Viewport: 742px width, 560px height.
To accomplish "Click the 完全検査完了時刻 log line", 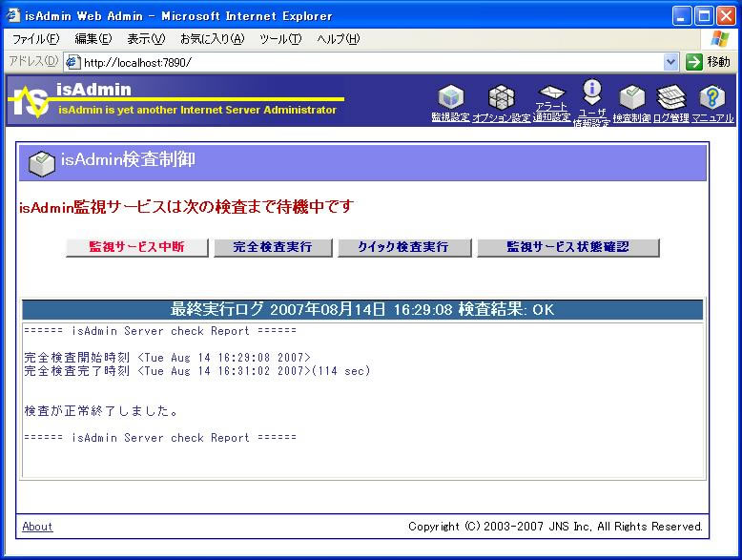I will tap(197, 371).
